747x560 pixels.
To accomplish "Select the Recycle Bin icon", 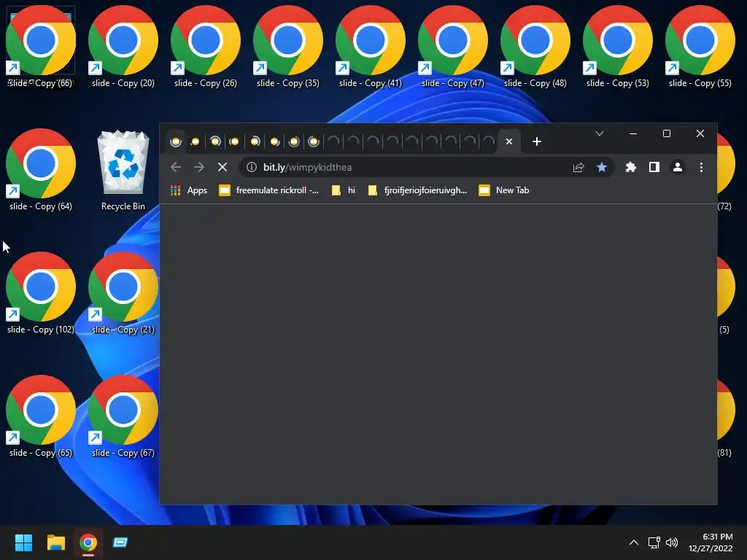I will [x=123, y=170].
